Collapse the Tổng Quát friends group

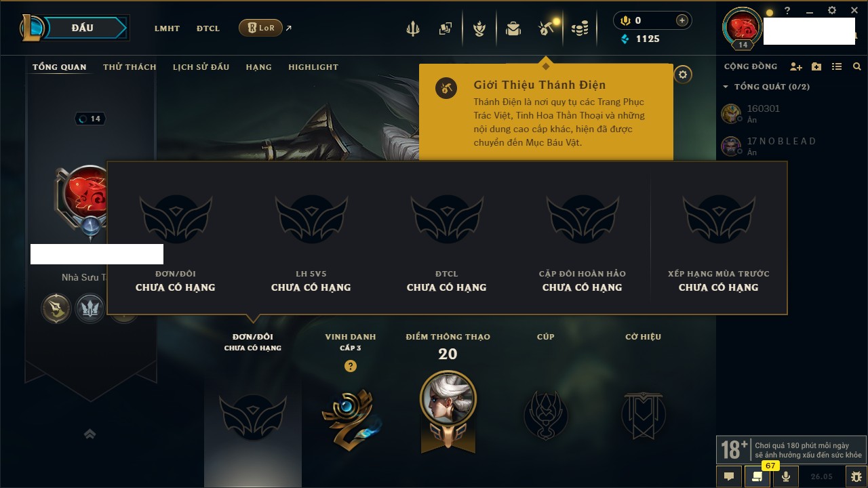coord(726,87)
